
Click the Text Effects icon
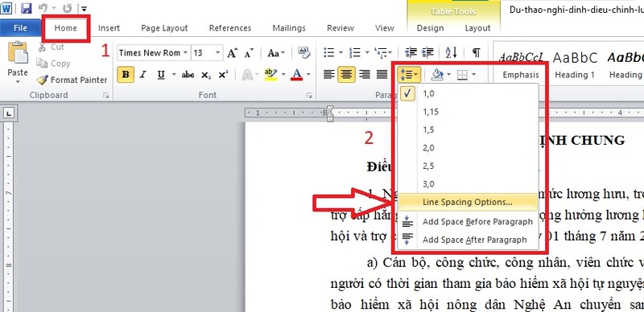pyautogui.click(x=247, y=75)
